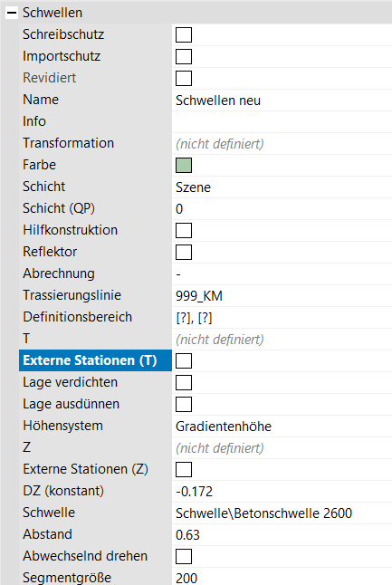Check the Externe Stationen (T) box
The height and width of the screenshot is (585, 392).
184,360
